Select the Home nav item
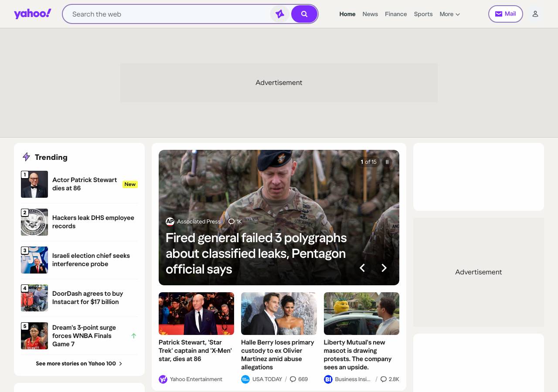The image size is (558, 392). pos(347,14)
